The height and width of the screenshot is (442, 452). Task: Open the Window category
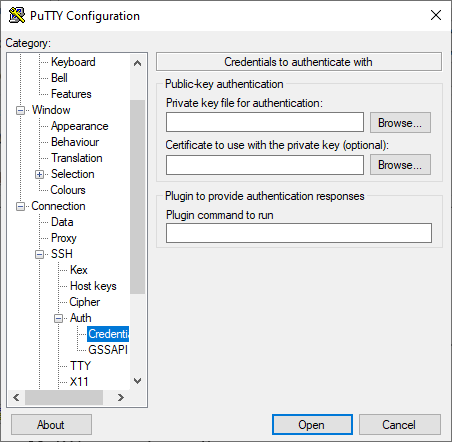(x=51, y=110)
